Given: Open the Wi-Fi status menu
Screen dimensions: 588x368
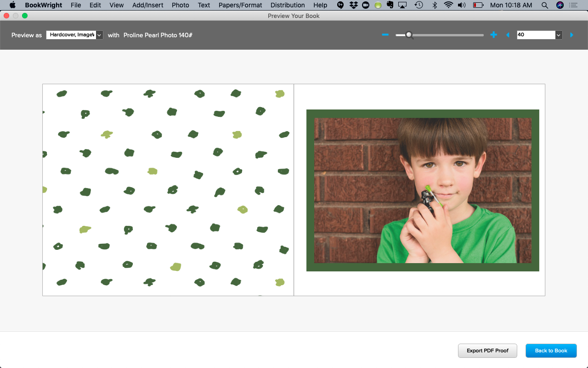Looking at the screenshot, I should 448,5.
